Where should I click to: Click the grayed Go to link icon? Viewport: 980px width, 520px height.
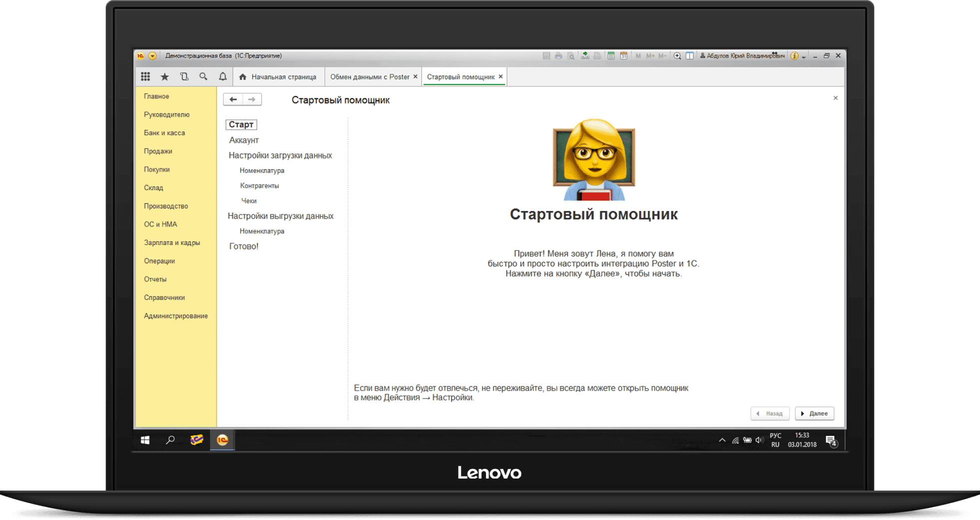click(x=597, y=56)
